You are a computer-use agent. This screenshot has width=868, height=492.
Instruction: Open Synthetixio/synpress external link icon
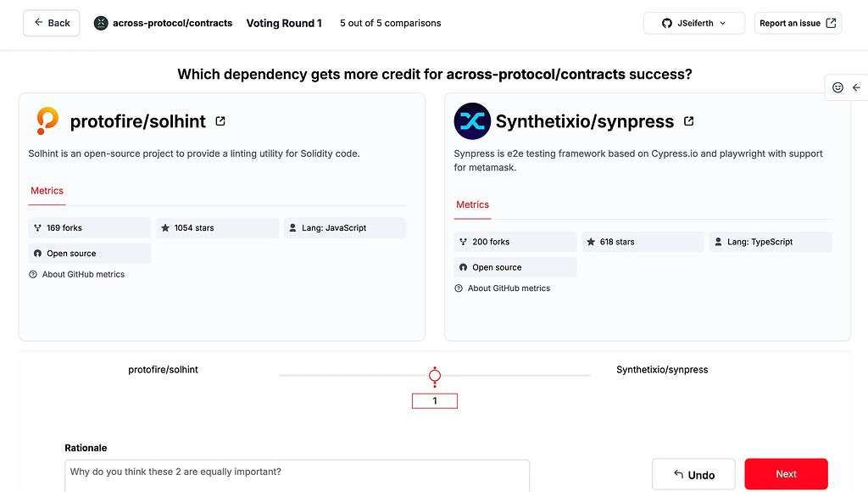click(688, 121)
